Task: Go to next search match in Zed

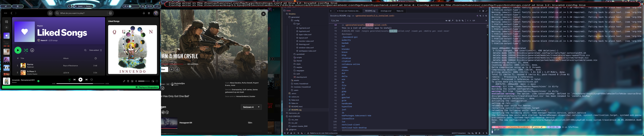Action: click(x=470, y=21)
